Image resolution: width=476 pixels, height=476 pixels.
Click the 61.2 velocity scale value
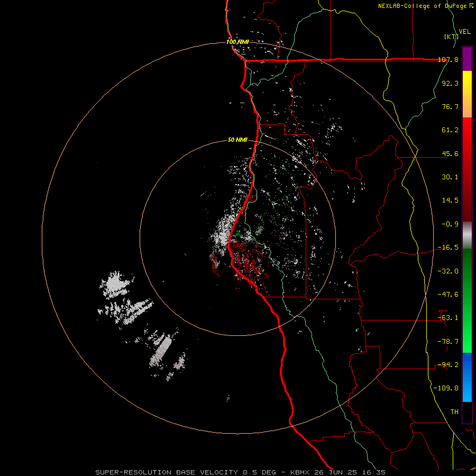pyautogui.click(x=450, y=130)
